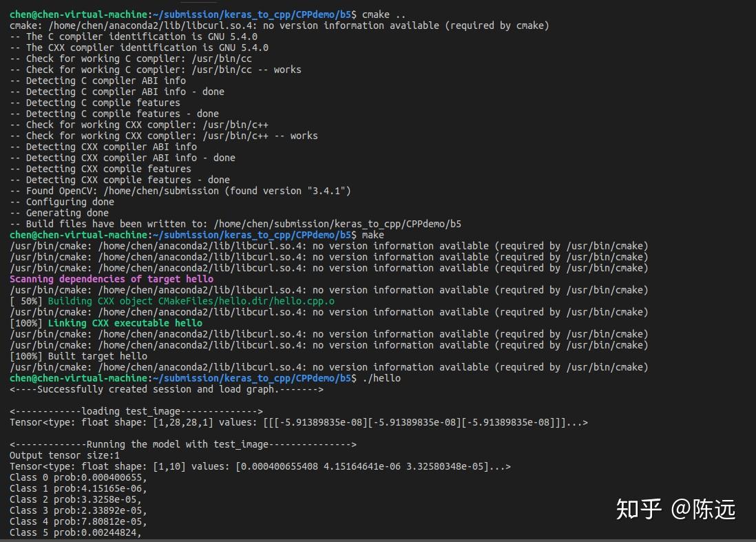Viewport: 756px width, 542px height.
Task: Click the 'Configuring done' line
Action: [62, 202]
